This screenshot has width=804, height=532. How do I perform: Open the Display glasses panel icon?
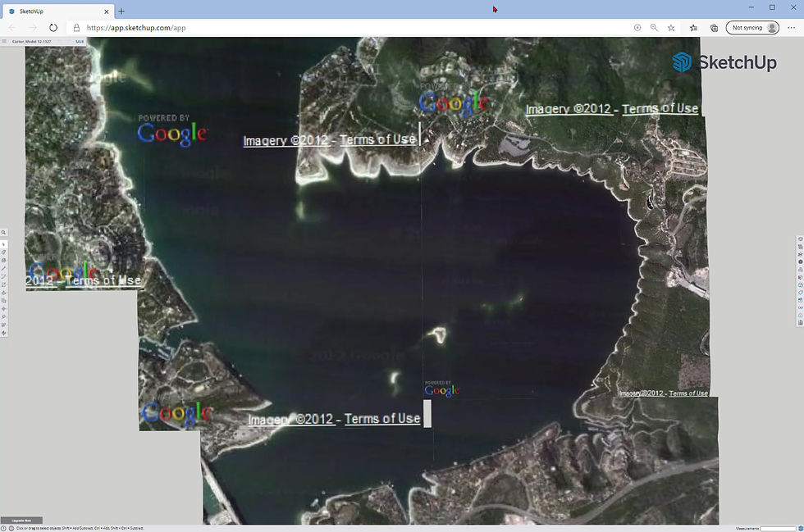click(x=801, y=308)
